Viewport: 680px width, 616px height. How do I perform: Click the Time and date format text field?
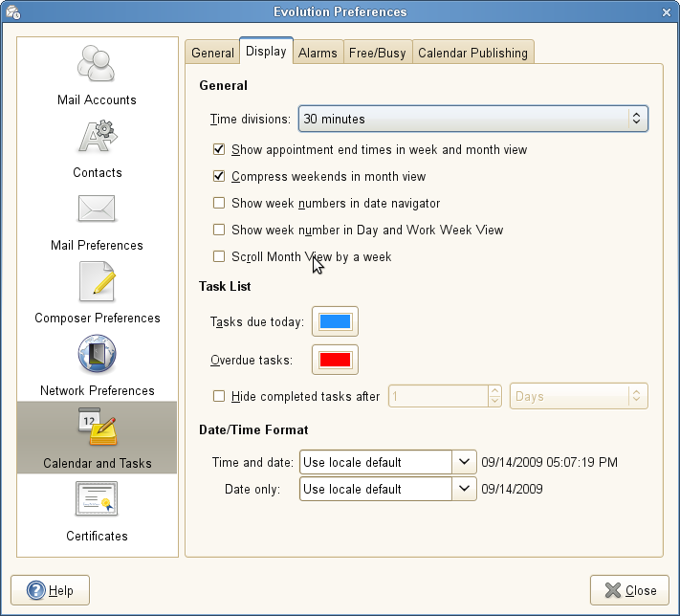coord(376,462)
